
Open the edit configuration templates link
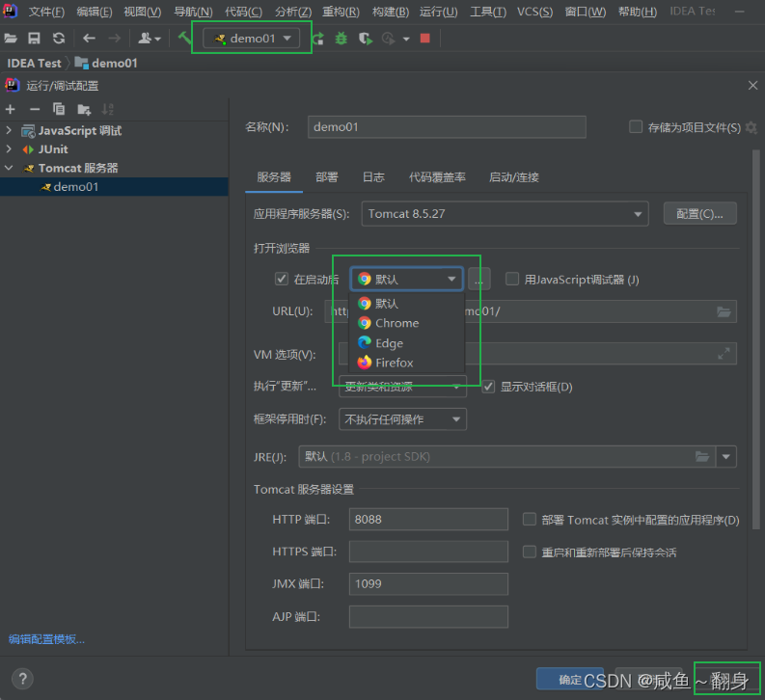[46, 639]
